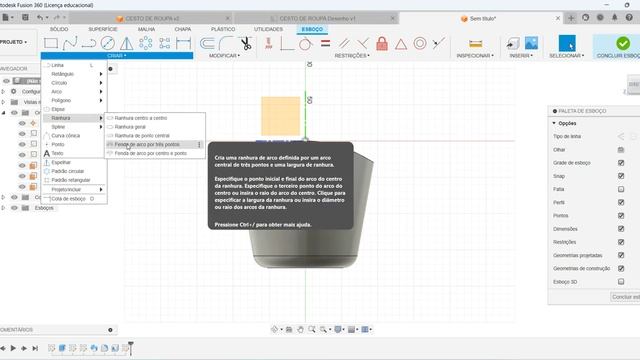This screenshot has width=640, height=360.
Task: Apply the tangent constraint icon
Action: pos(305,43)
